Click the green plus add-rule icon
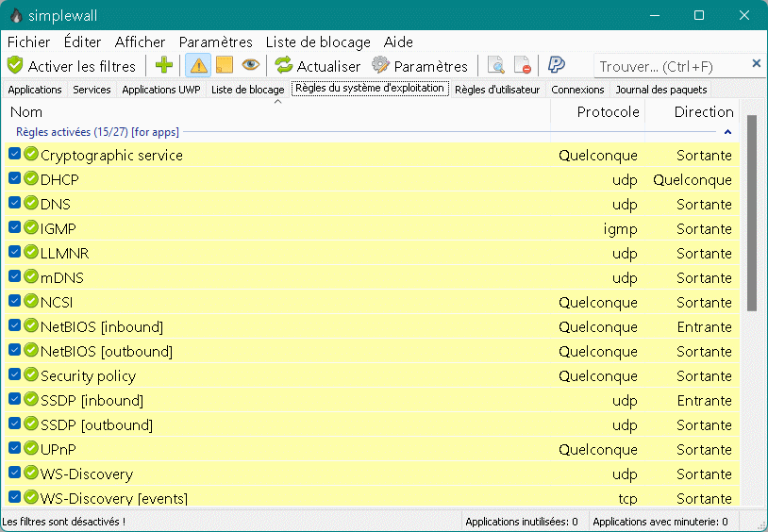Image resolution: width=768 pixels, height=532 pixels. tap(164, 65)
